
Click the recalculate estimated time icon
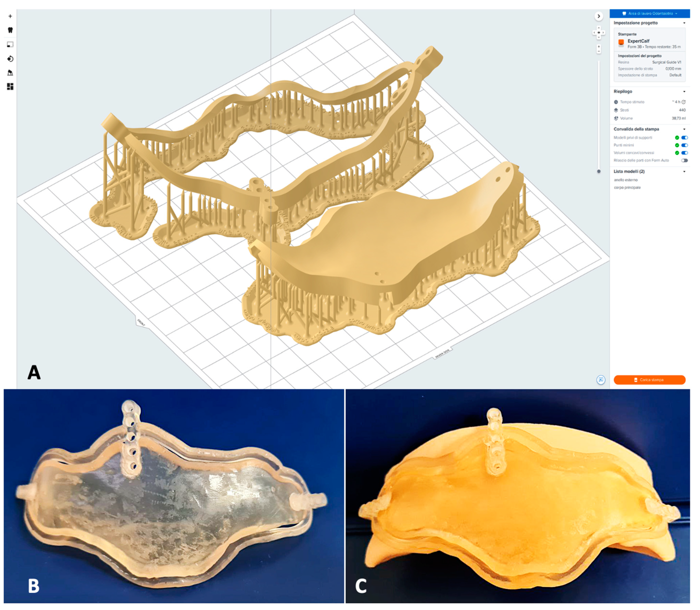[x=684, y=102]
